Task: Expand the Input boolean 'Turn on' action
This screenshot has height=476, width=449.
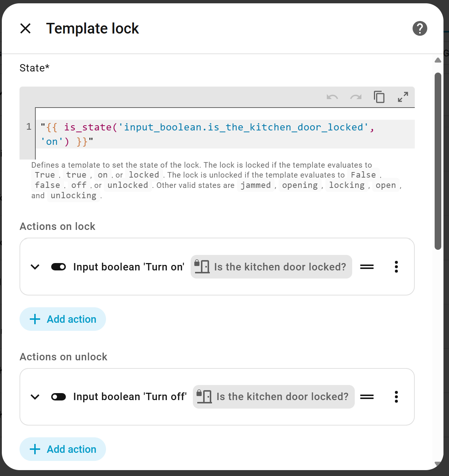Action: click(35, 267)
